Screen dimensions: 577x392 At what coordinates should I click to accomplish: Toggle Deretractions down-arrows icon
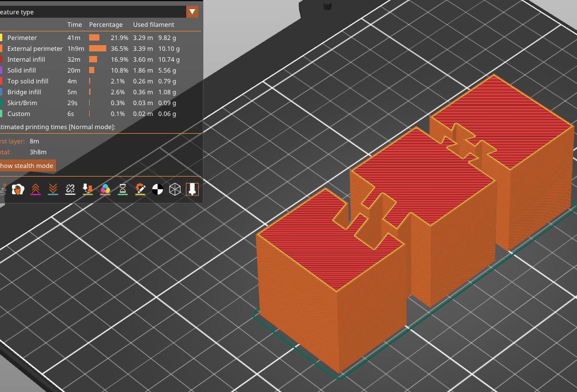[53, 189]
